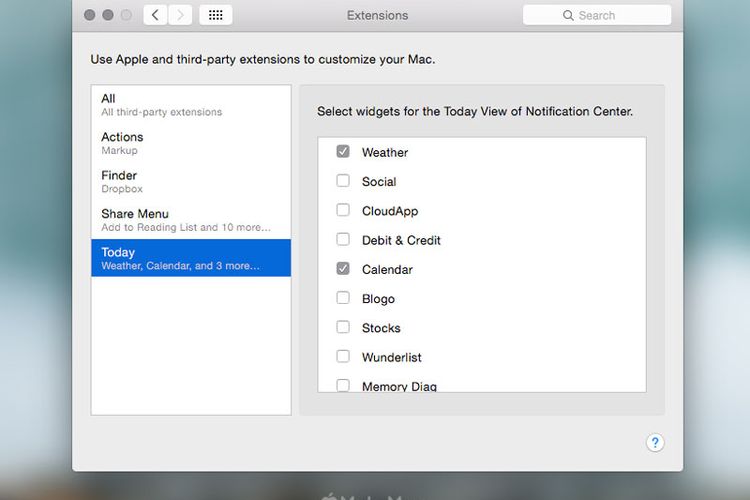The height and width of the screenshot is (500, 750).
Task: Select the Actions category
Action: point(191,143)
